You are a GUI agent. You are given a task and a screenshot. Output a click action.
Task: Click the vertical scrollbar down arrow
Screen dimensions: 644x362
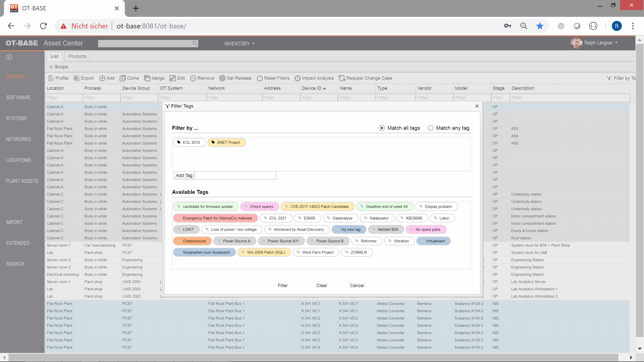(640, 349)
